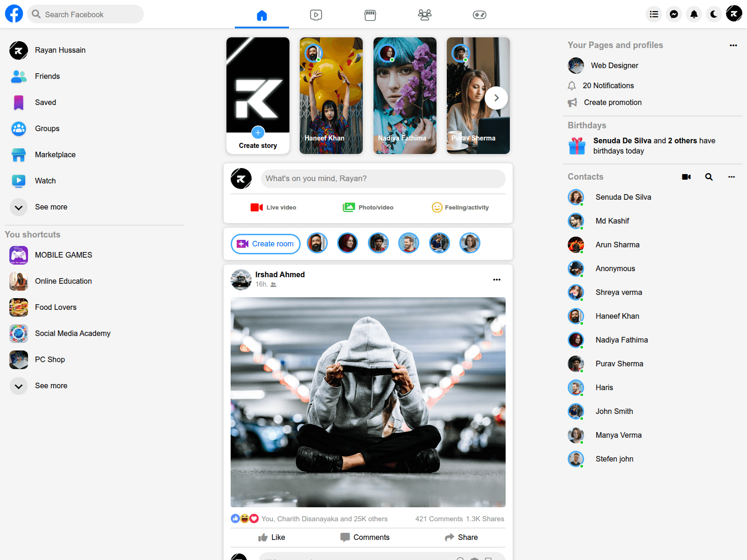Click the Search Facebook field

point(85,14)
